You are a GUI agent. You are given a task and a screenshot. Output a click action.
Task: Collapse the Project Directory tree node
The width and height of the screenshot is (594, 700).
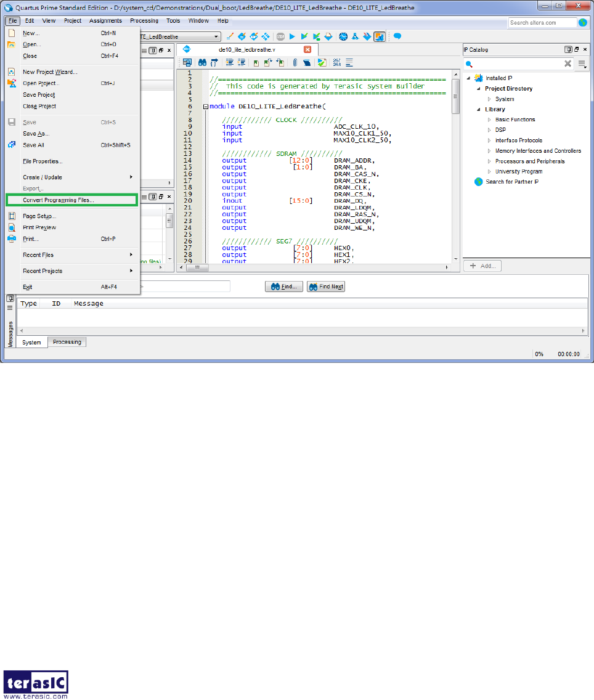pyautogui.click(x=479, y=88)
